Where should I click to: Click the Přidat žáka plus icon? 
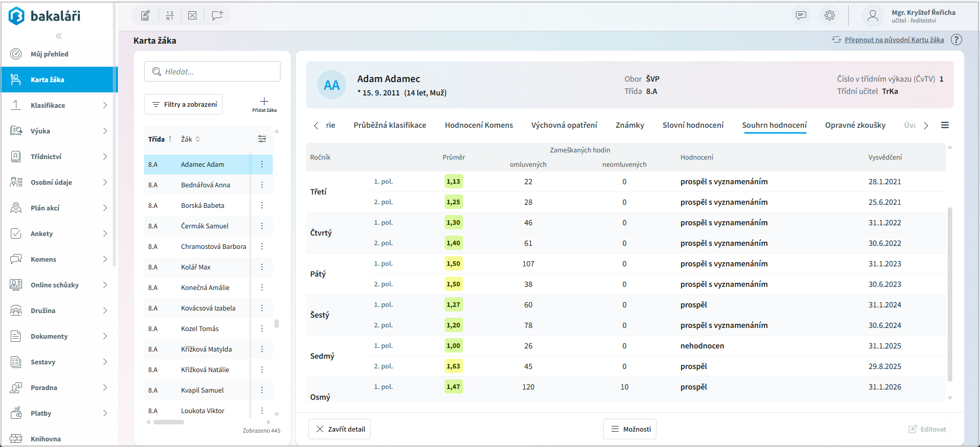coord(264,102)
